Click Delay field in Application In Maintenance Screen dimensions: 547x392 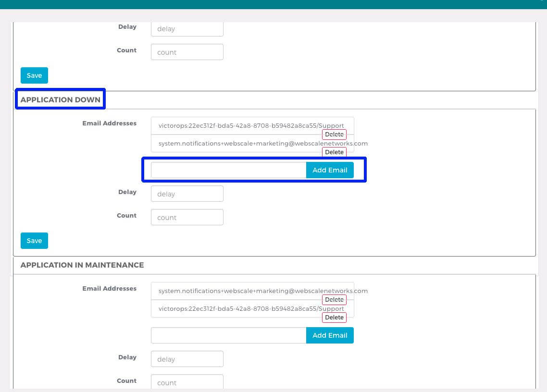[x=187, y=359]
